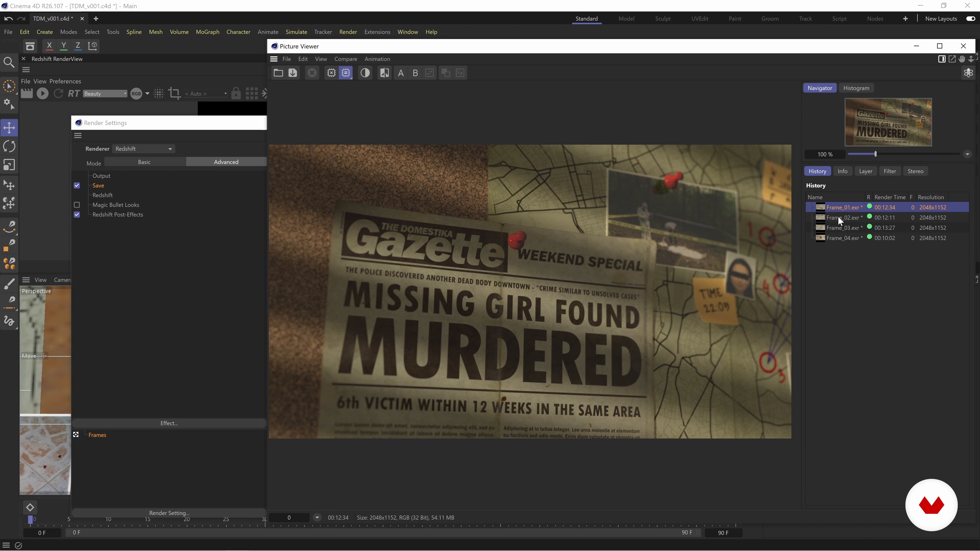Select the Scale tool in left toolbar
This screenshot has width=980, height=551.
(x=9, y=165)
